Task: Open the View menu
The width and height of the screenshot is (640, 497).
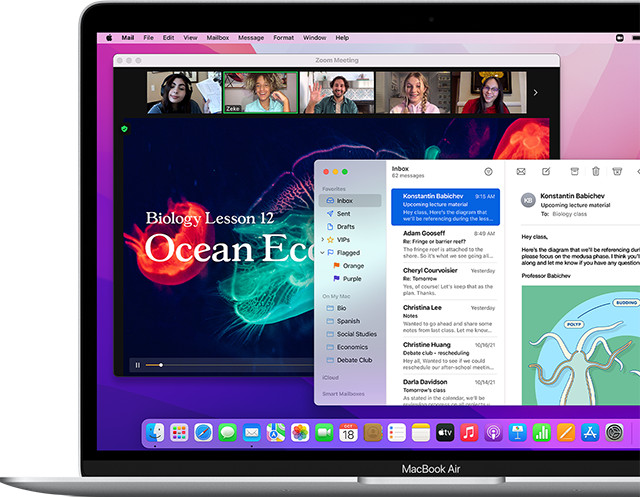Action: pyautogui.click(x=190, y=38)
